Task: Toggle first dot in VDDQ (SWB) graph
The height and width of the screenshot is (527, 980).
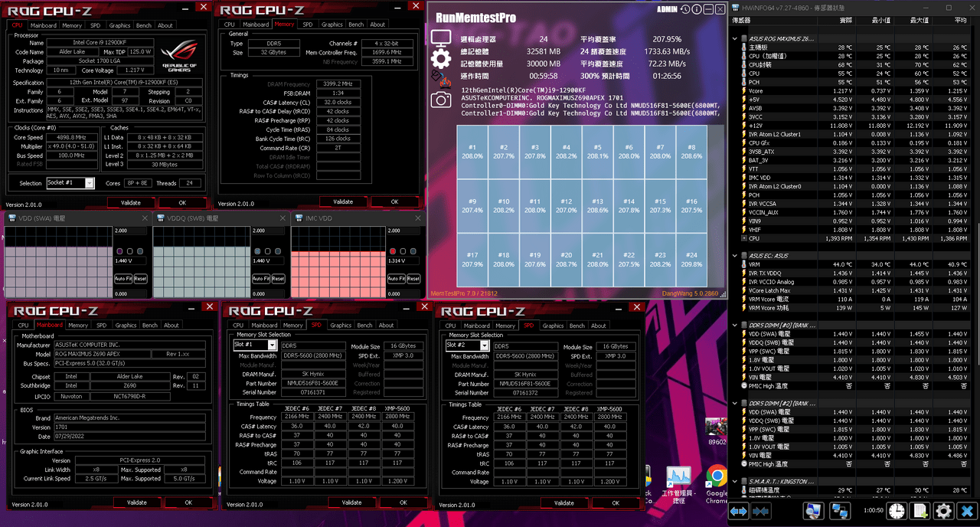Action: (257, 251)
